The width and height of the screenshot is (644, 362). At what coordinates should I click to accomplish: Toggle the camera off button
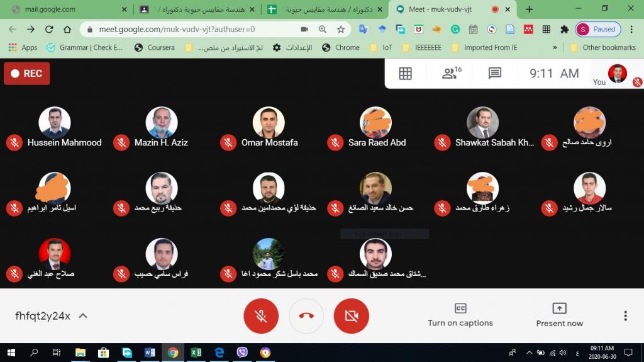(351, 316)
